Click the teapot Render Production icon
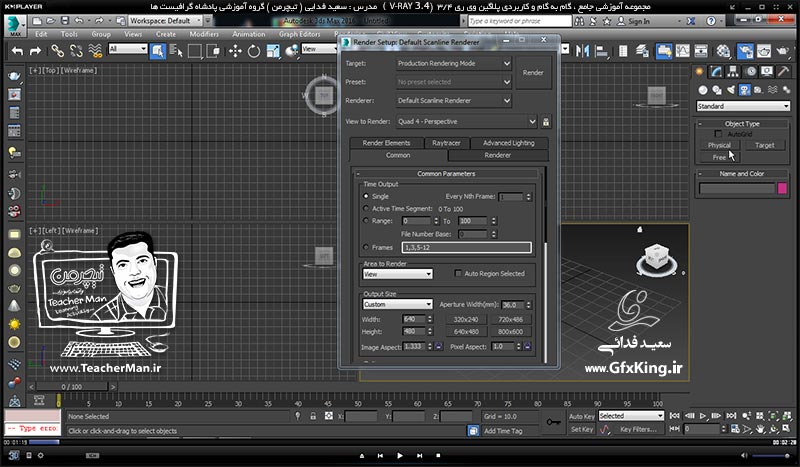 coord(783,51)
